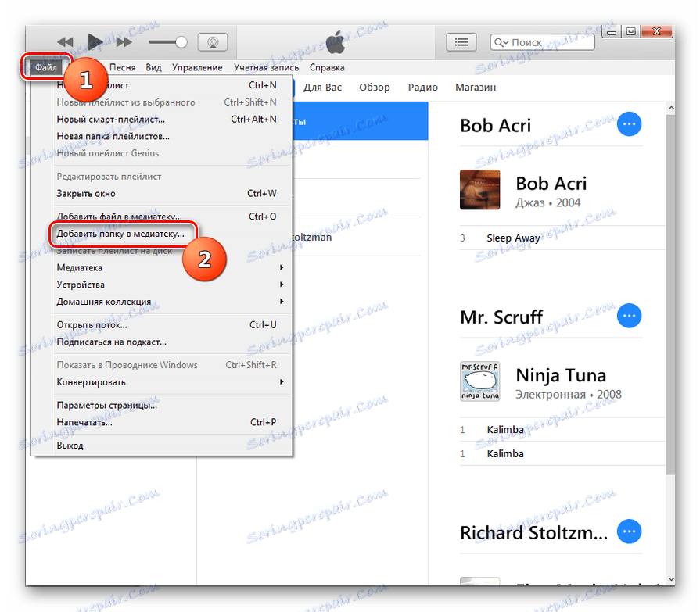The image size is (700, 612).
Task: Click the Ninja Tuna album cover
Action: point(480,381)
